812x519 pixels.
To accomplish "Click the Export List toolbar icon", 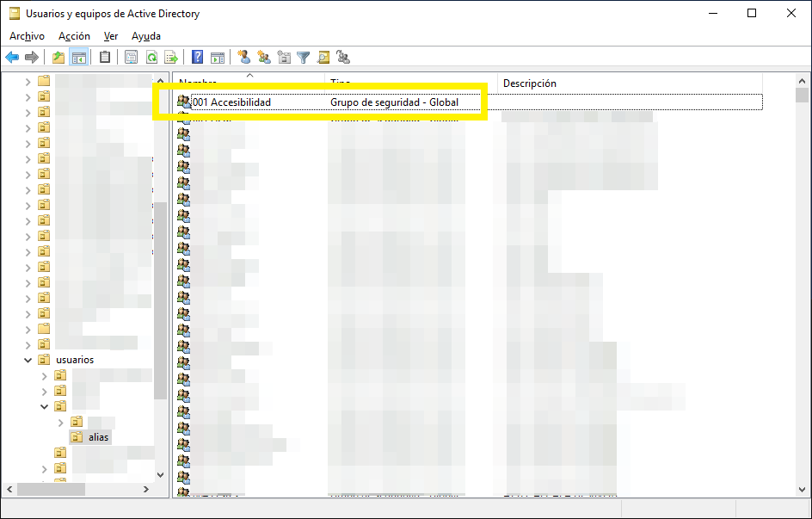I will 171,57.
